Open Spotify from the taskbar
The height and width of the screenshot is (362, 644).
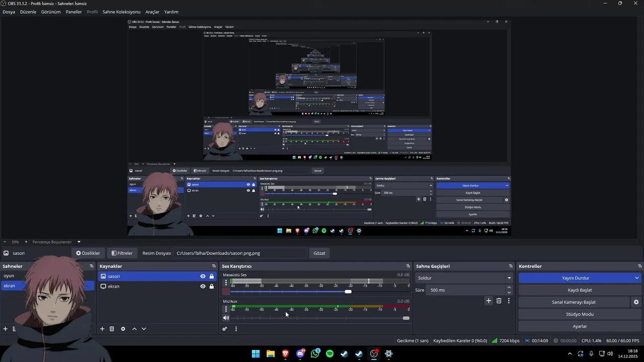pos(330,354)
